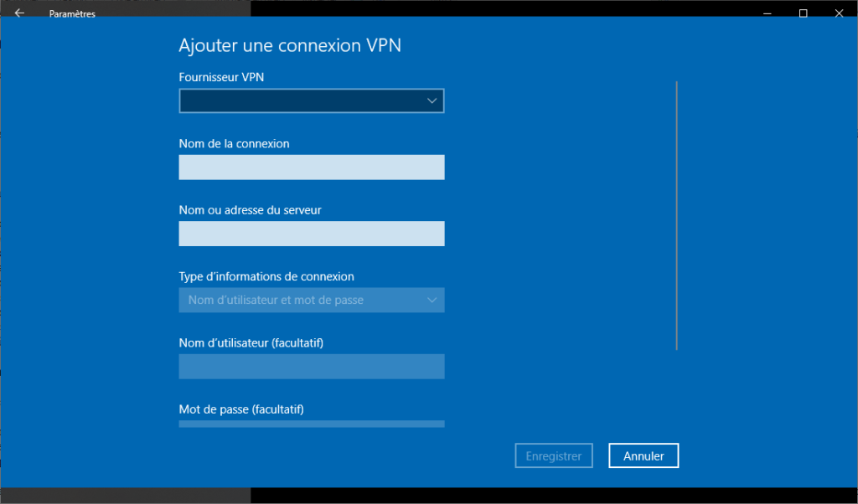Click the Nom d'utilisateur (facultatif) field

click(x=312, y=366)
